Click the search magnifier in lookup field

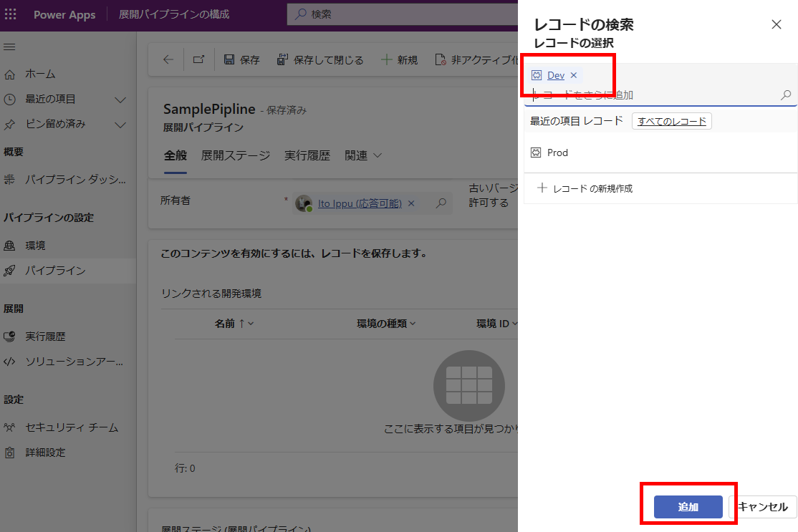click(786, 95)
